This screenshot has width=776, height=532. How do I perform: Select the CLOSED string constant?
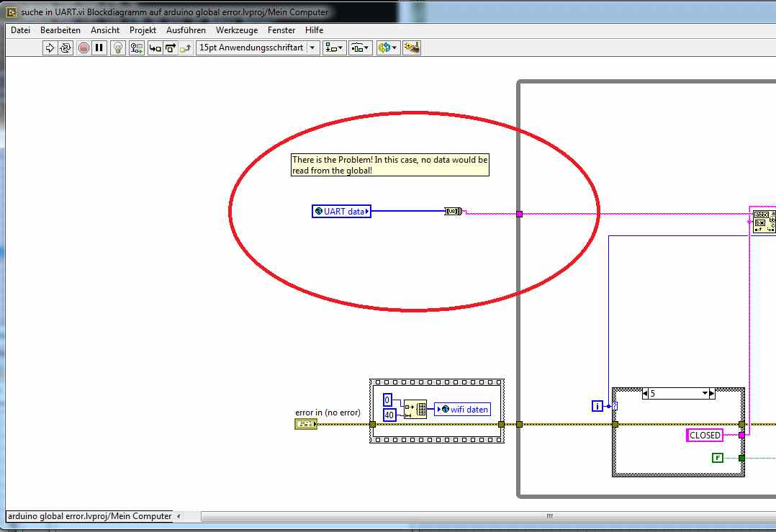point(705,435)
